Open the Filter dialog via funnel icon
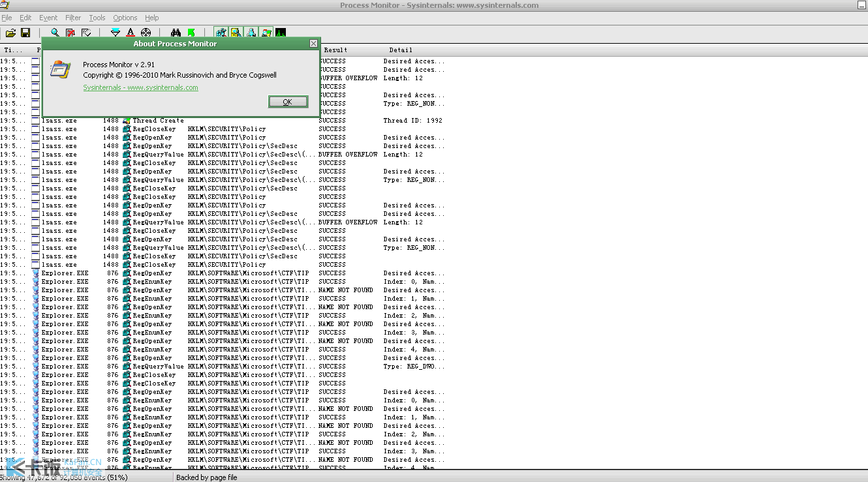Screen dimensions: 868x482 pyautogui.click(x=116, y=33)
